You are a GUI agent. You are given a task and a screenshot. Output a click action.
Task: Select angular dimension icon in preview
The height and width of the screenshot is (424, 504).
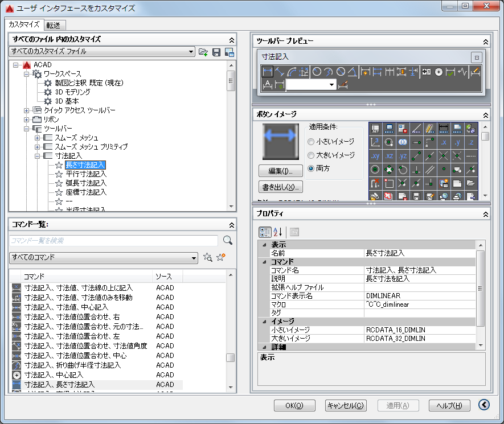tap(353, 72)
